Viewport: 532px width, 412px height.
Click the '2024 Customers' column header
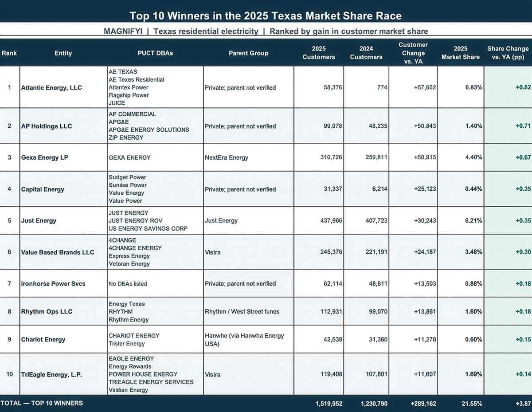coord(366,53)
